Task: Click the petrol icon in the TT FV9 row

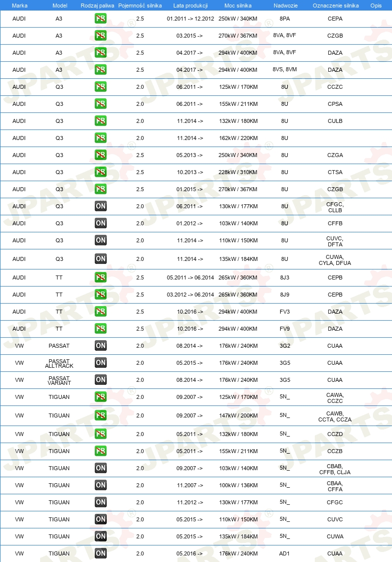Action: tap(101, 329)
